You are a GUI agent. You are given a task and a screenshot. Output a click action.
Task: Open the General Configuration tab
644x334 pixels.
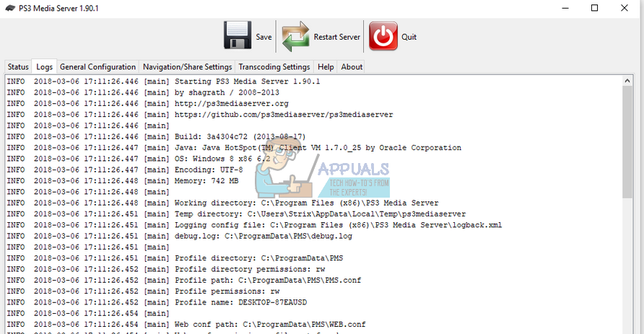click(x=97, y=67)
